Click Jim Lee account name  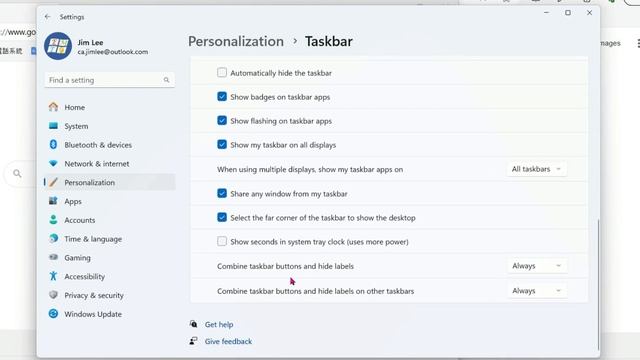90,42
